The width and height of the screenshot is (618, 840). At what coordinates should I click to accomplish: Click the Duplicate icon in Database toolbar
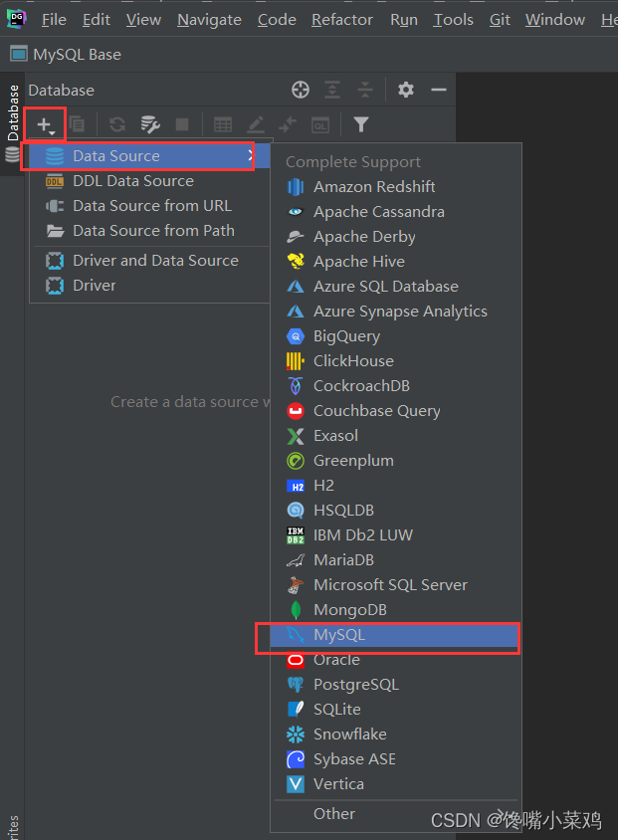(77, 124)
